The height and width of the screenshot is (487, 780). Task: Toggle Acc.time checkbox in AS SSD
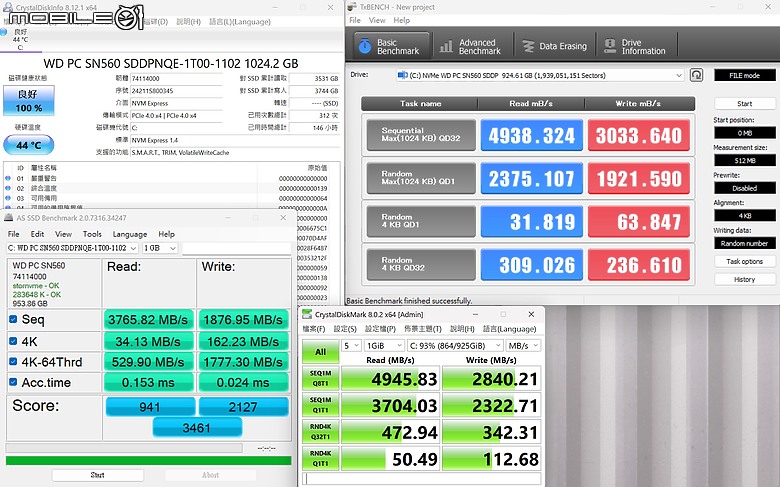pos(13,382)
